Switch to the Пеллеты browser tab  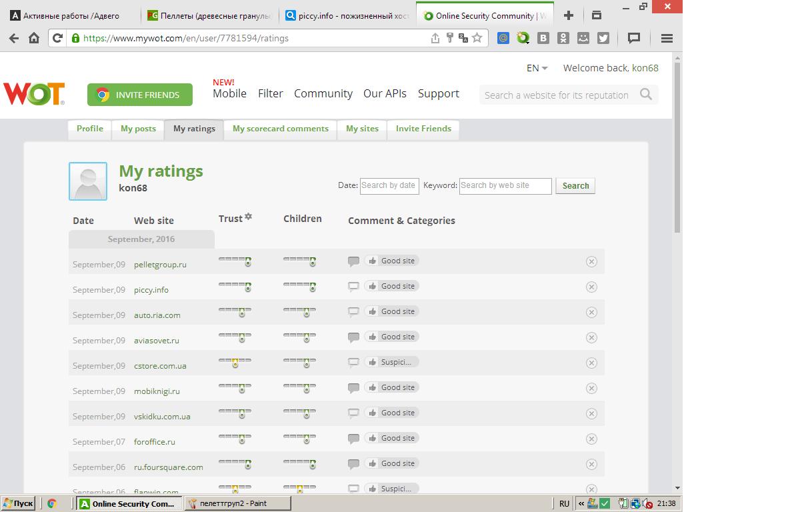[x=209, y=15]
